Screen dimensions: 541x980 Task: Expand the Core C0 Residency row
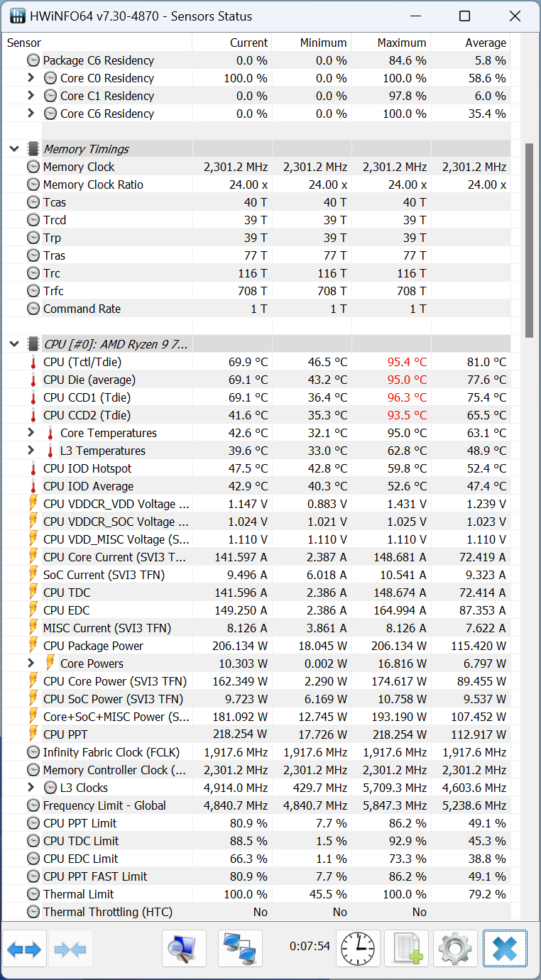pyautogui.click(x=31, y=78)
